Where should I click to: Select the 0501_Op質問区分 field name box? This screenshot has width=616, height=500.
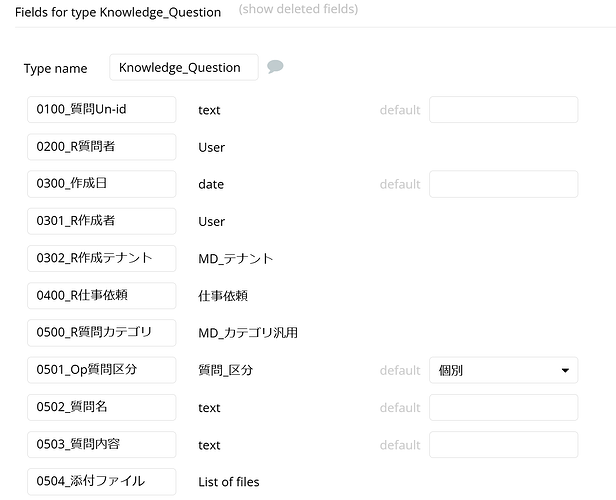101,370
